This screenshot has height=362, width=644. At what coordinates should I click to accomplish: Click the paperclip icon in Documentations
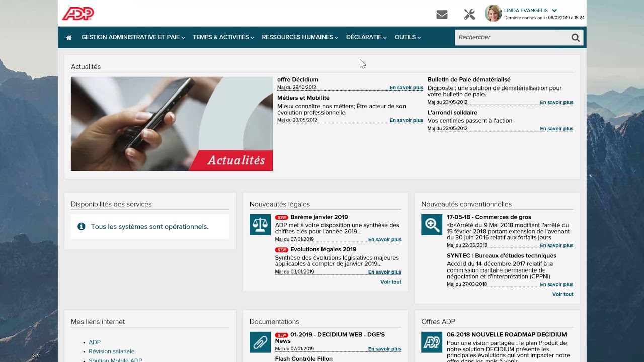click(260, 342)
